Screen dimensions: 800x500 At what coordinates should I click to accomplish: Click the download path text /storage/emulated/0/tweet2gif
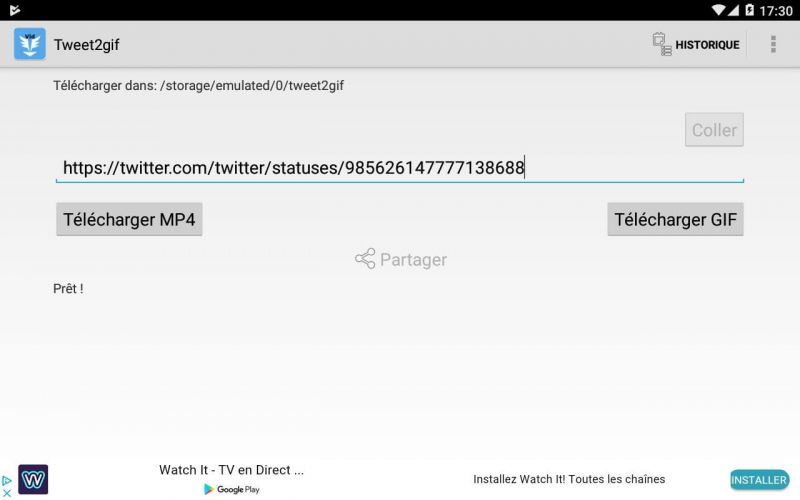click(x=252, y=86)
